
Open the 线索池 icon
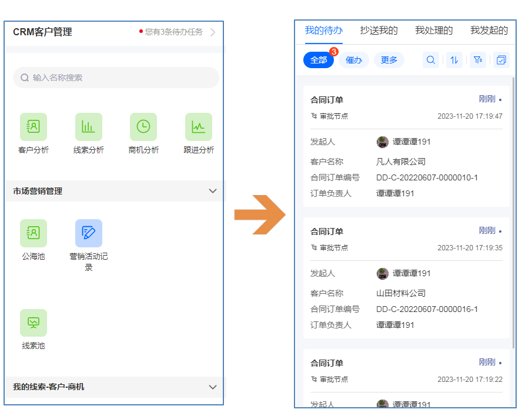(34, 323)
